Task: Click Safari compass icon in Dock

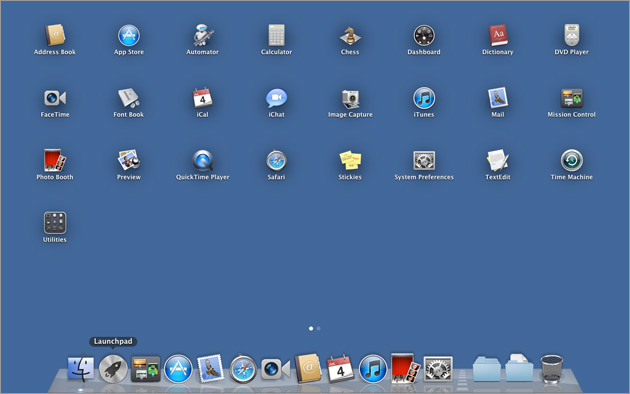Action: click(243, 368)
